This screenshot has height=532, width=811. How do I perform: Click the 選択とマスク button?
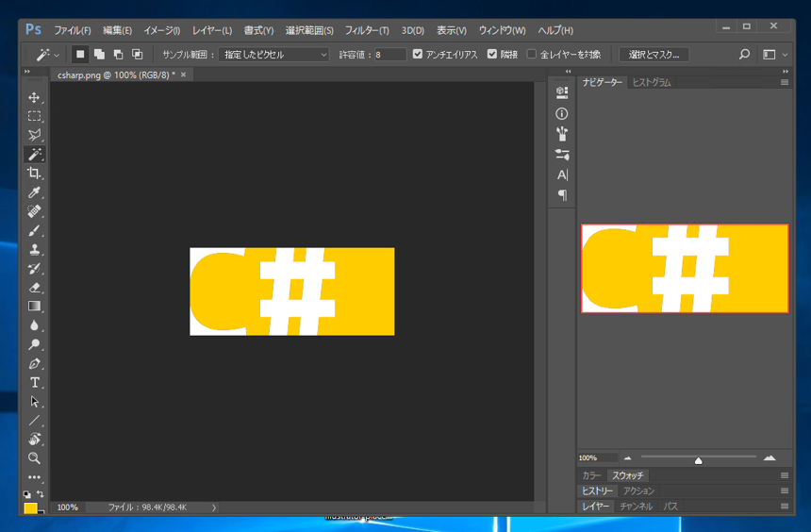(x=654, y=55)
